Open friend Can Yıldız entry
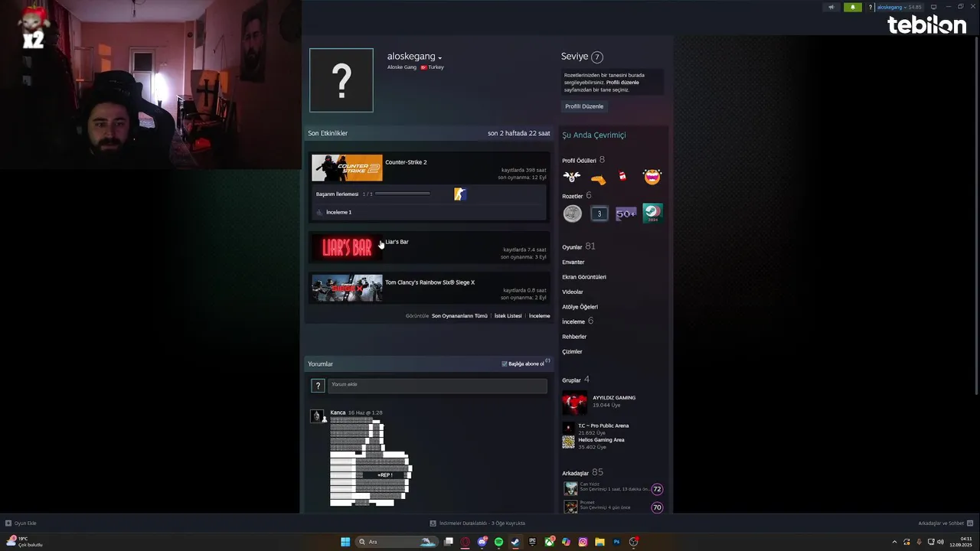980x551 pixels. coord(613,487)
